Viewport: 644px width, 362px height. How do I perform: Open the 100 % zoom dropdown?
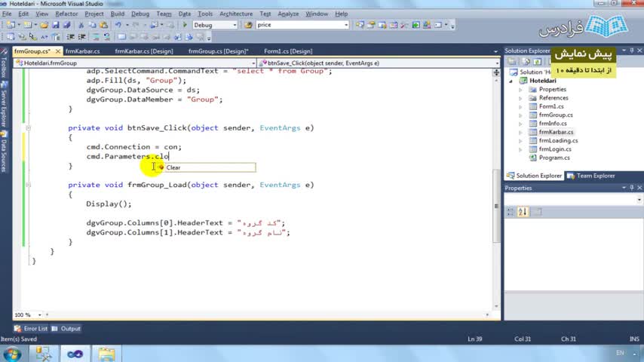tap(39, 315)
